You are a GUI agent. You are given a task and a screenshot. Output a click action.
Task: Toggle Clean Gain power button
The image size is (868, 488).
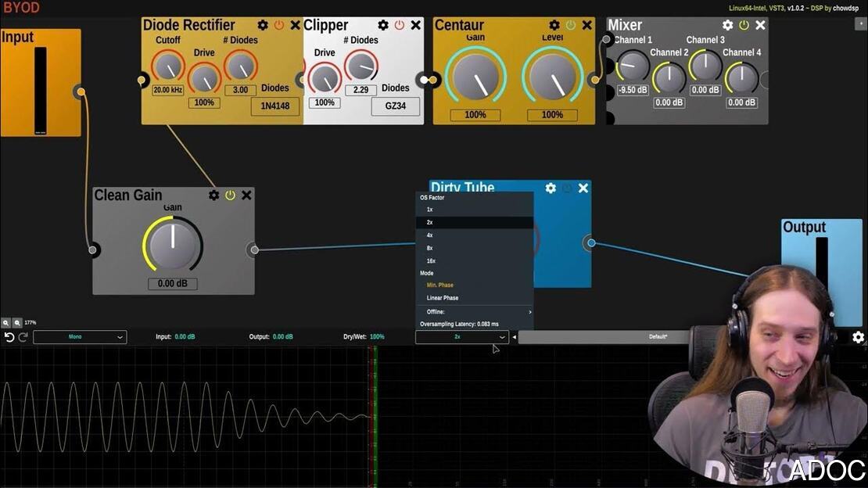pyautogui.click(x=230, y=196)
